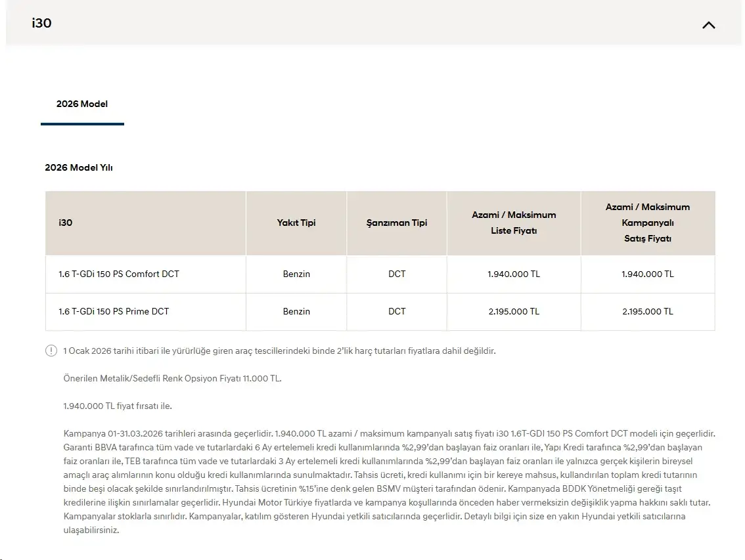Click '1.6 T-GDi 150 PS Comfort DCT' row name
The width and height of the screenshot is (745, 560).
(119, 274)
